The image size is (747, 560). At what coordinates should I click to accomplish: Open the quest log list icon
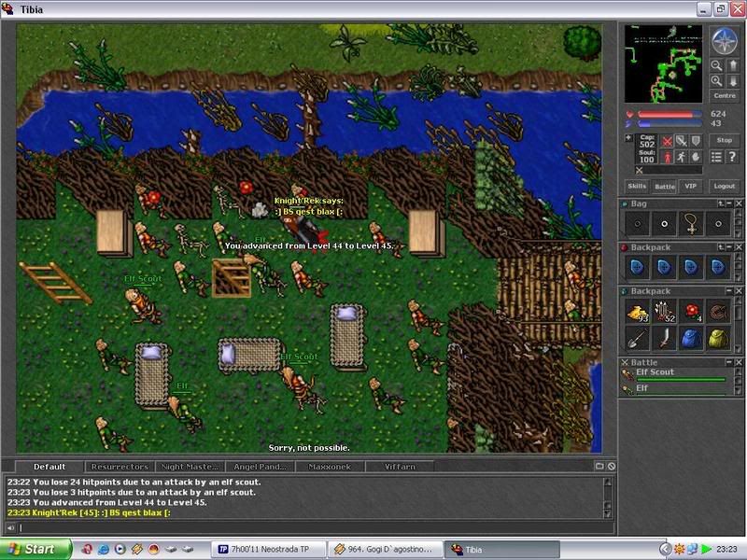point(716,157)
